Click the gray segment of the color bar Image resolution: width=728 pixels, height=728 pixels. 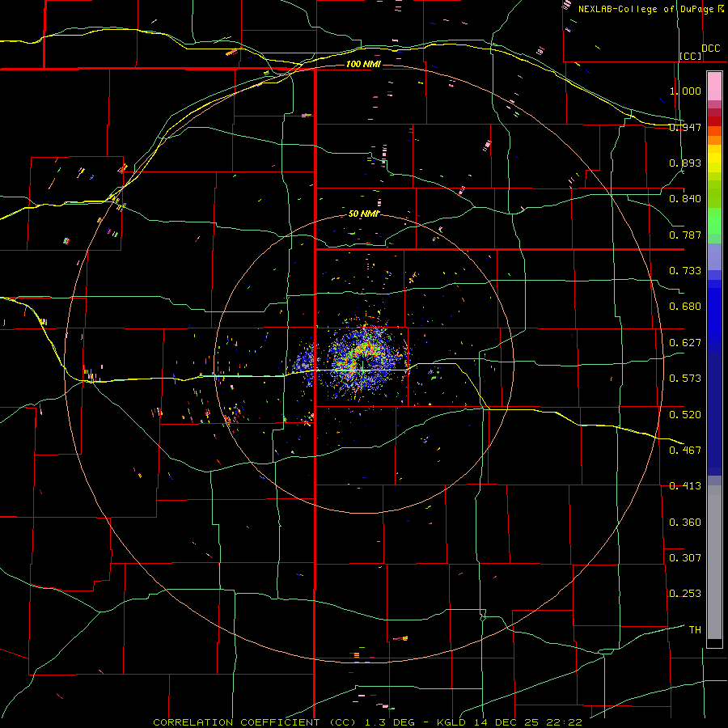714,562
